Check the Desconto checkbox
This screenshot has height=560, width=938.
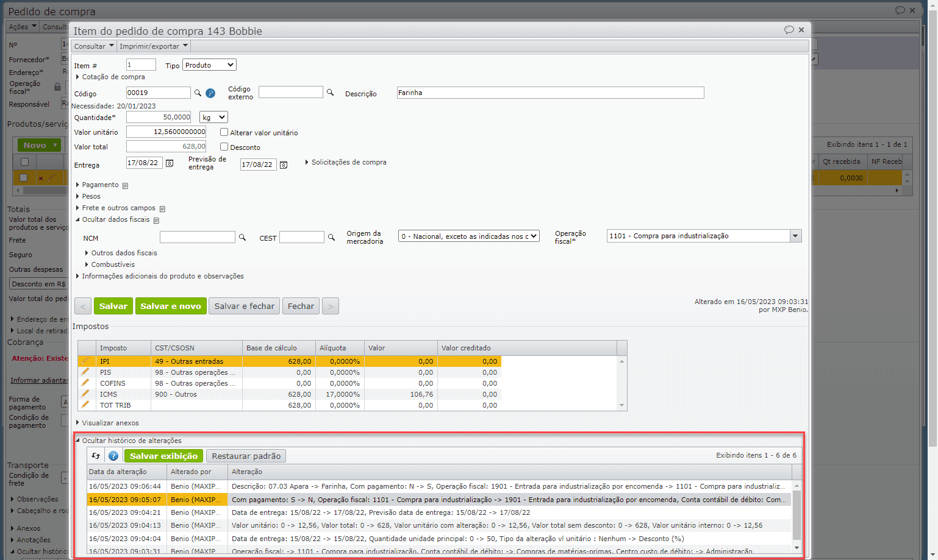(x=224, y=147)
